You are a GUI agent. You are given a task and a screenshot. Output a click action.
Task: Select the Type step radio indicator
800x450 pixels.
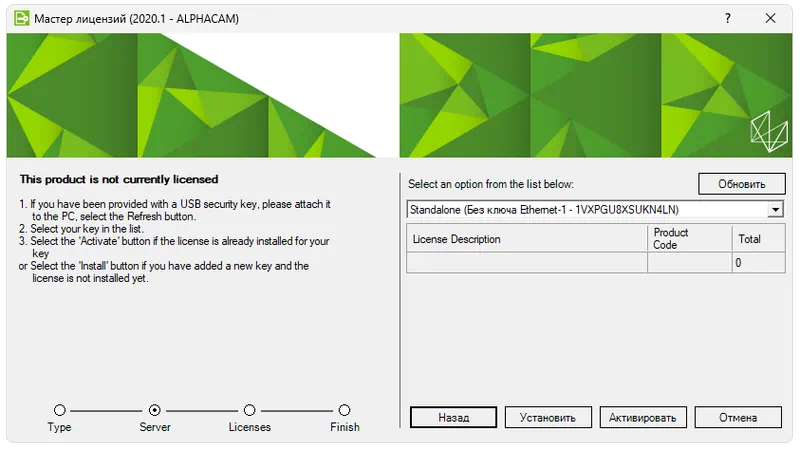pyautogui.click(x=60, y=410)
